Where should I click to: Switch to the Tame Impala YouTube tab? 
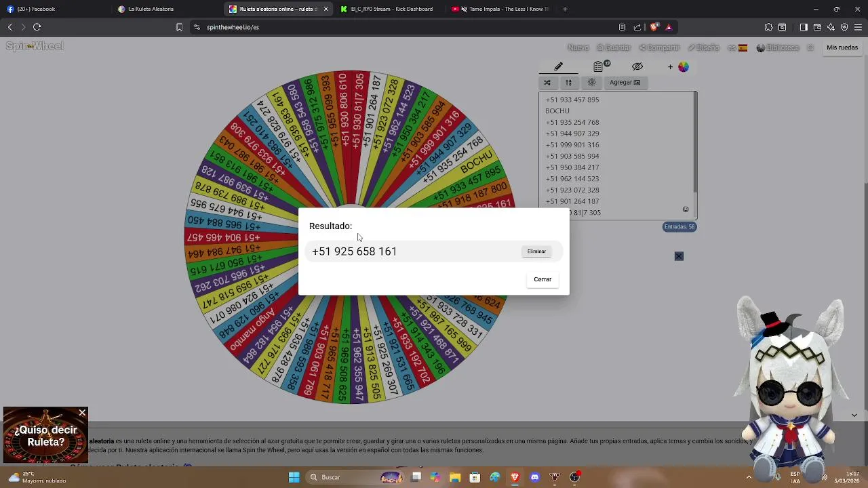point(500,9)
